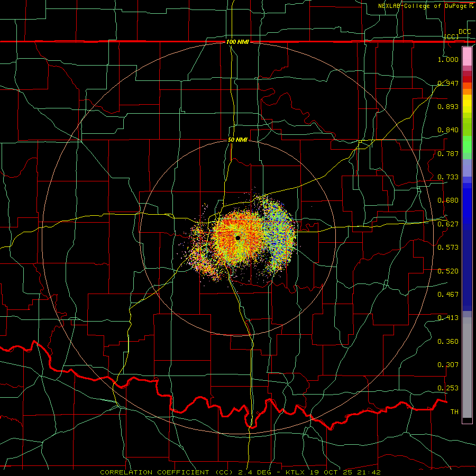Screen dimensions: 476x476
Task: Click the black KTLX radar site dot
Action: point(237,237)
